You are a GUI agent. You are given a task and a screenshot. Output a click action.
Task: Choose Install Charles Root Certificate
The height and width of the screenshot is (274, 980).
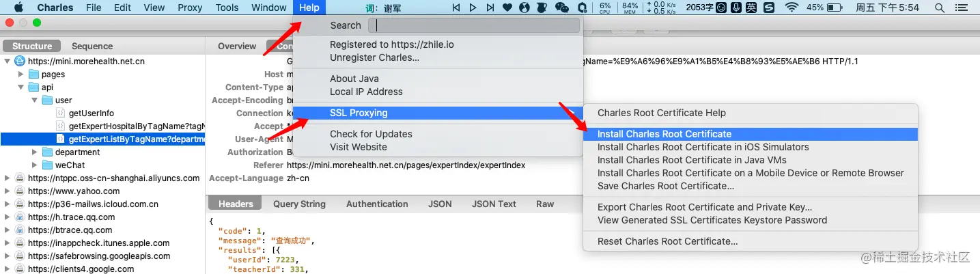(750, 134)
